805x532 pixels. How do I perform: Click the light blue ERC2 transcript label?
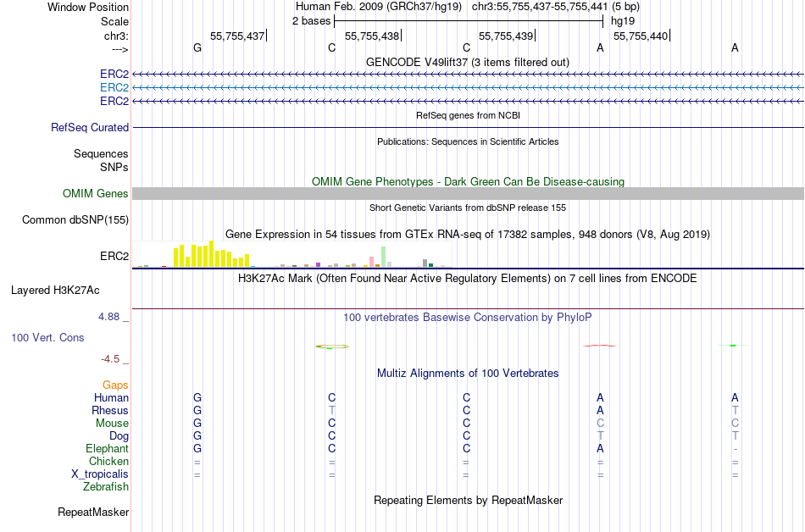(x=114, y=88)
